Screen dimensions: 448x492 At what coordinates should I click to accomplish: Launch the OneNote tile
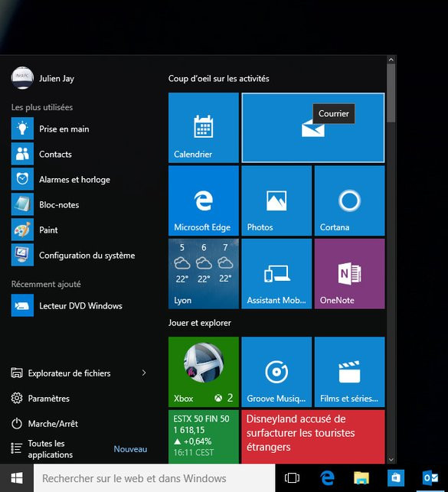coord(349,274)
